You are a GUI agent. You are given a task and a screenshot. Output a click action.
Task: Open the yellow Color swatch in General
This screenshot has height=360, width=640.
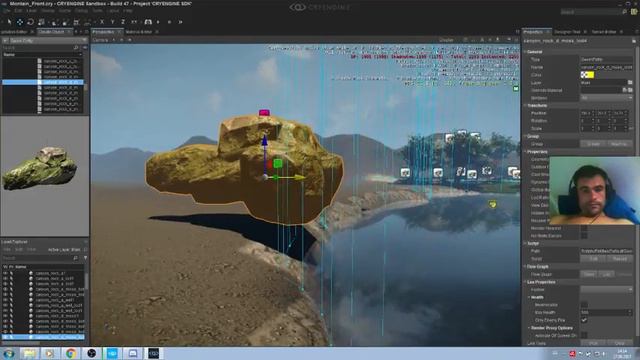click(588, 75)
